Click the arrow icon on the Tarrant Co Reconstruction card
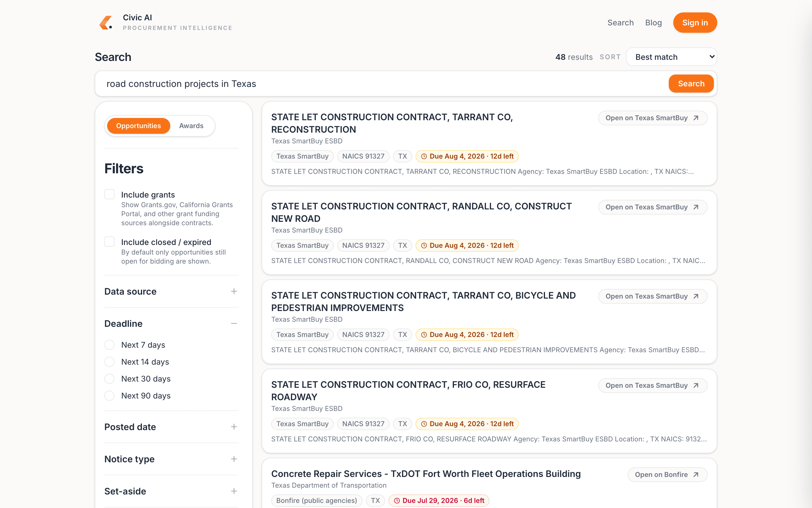812x508 pixels. click(696, 118)
